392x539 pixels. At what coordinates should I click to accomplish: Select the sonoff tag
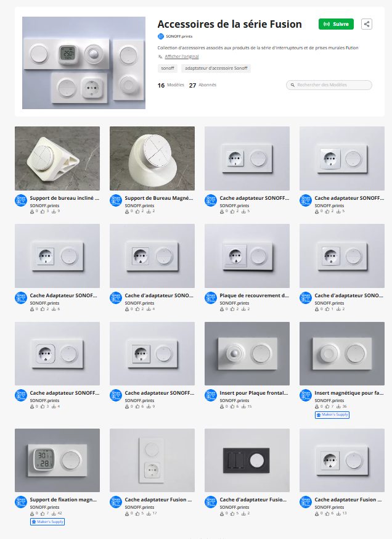coord(168,68)
